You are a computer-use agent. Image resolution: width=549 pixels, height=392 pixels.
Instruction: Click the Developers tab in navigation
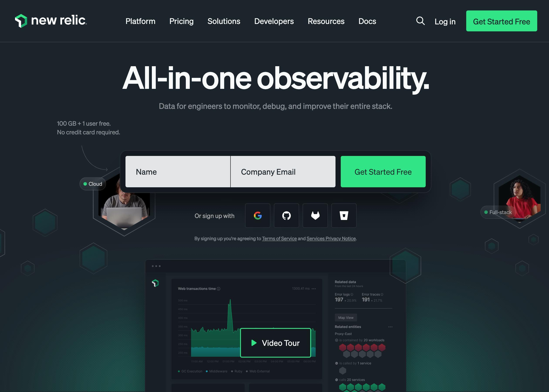pos(274,21)
